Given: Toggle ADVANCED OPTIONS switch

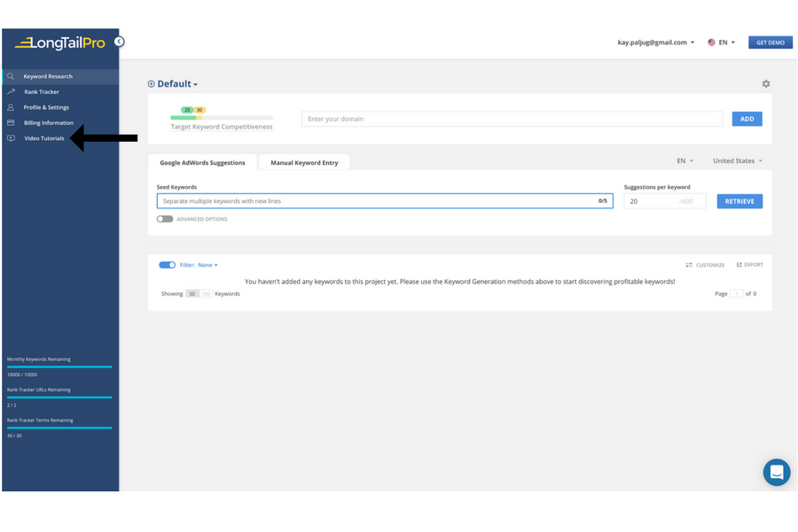Looking at the screenshot, I should pos(165,219).
